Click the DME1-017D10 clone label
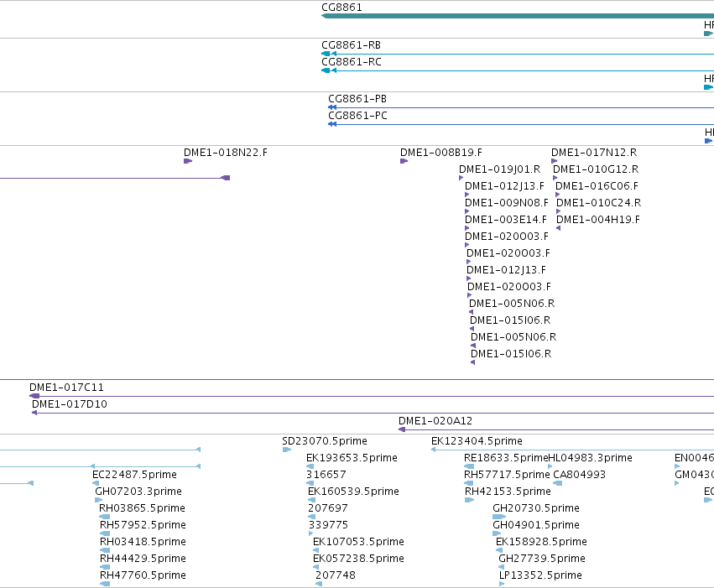Image resolution: width=714 pixels, height=588 pixels. coord(69,404)
